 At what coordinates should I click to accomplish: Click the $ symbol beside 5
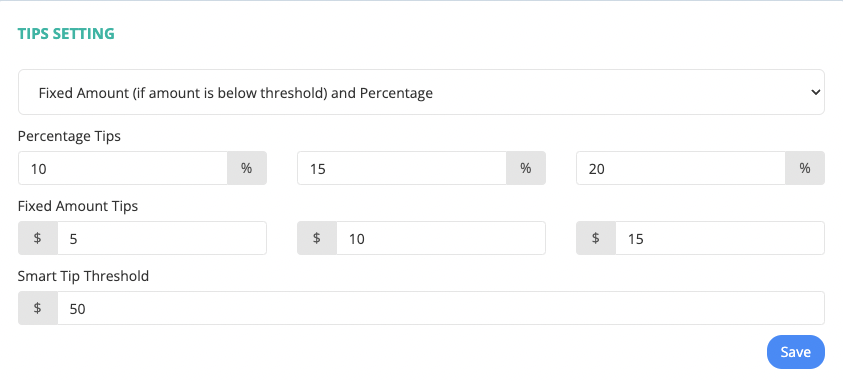coord(38,238)
